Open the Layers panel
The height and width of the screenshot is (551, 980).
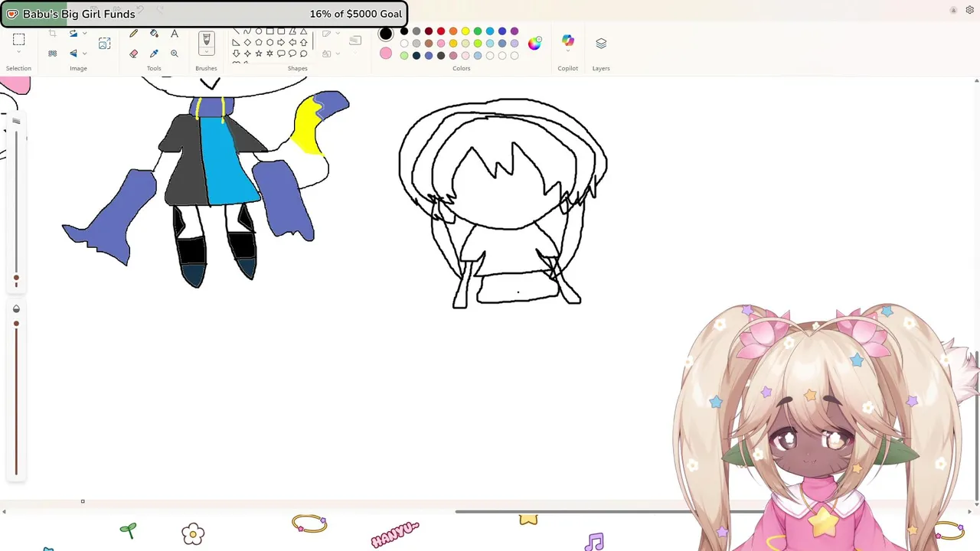tap(601, 43)
